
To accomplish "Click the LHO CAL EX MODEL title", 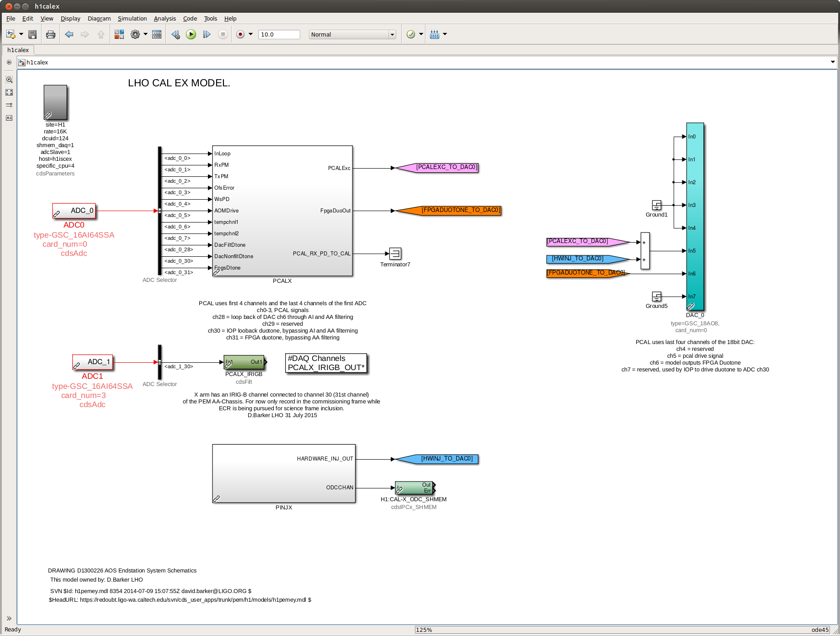I will (179, 83).
